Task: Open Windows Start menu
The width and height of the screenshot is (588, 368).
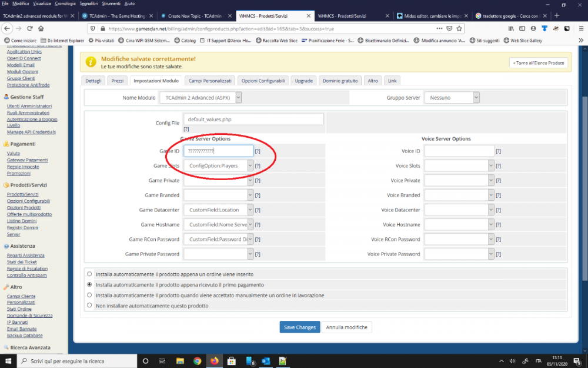Action: pos(9,361)
